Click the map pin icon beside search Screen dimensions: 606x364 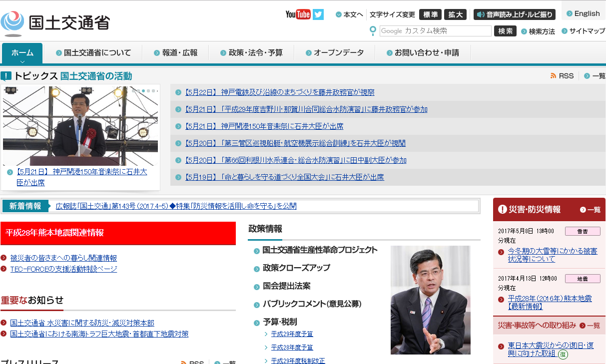click(x=373, y=31)
